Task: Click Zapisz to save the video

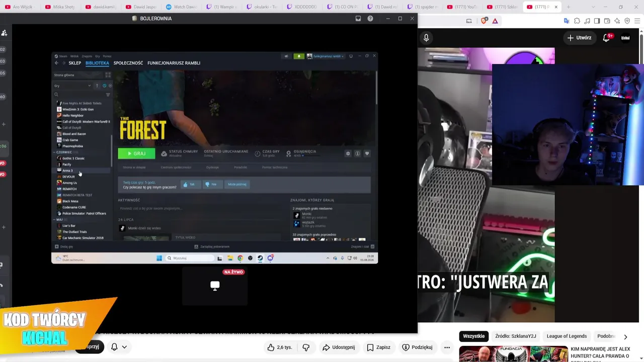Action: [379, 347]
